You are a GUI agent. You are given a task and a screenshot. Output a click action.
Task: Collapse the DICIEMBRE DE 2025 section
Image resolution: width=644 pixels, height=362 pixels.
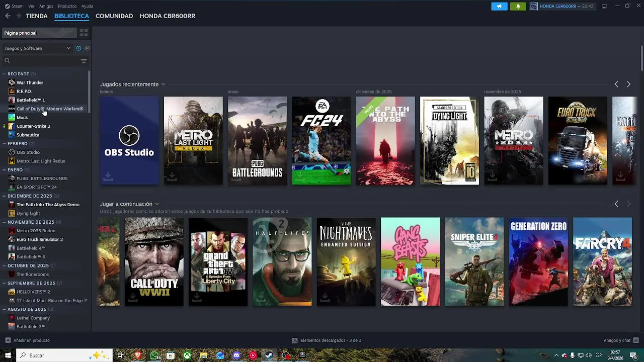tap(5, 196)
